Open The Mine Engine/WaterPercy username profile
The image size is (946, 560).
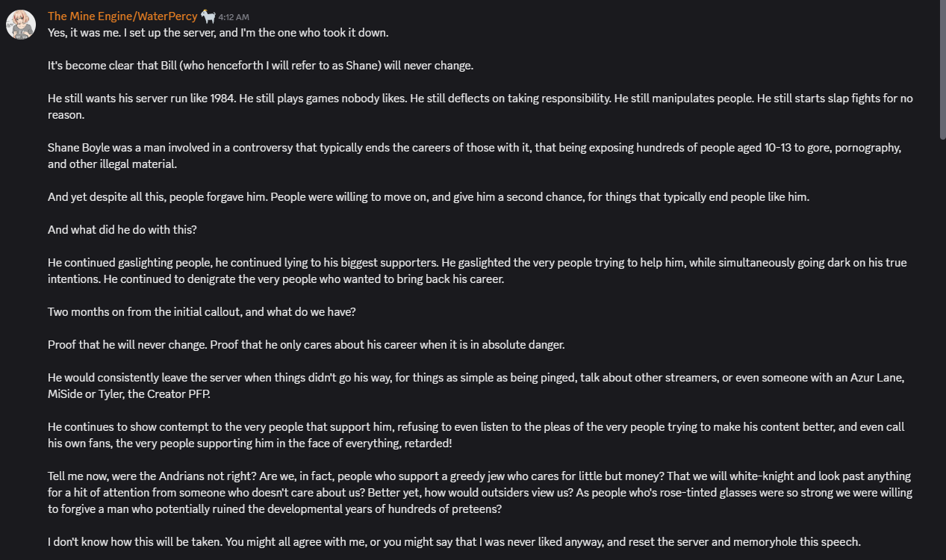coord(122,16)
